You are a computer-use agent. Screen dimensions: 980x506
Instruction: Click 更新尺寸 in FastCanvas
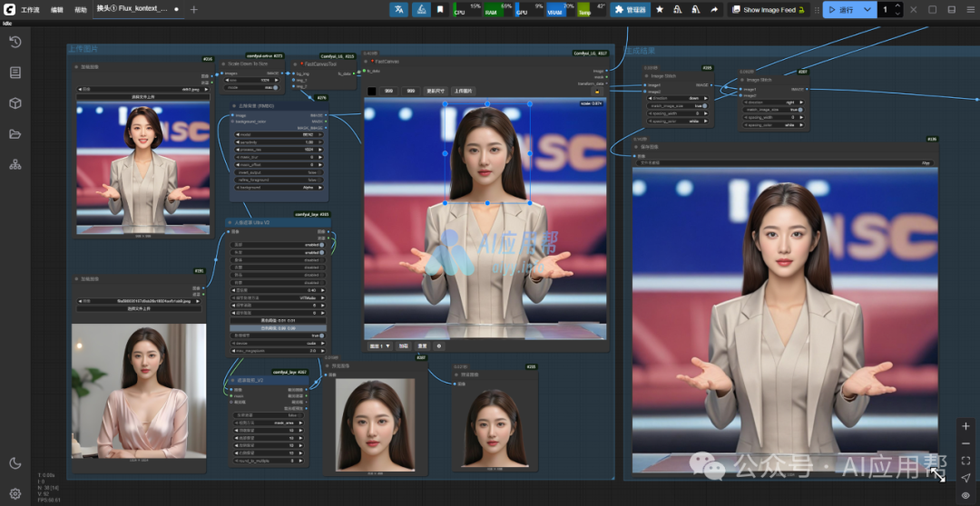pos(435,92)
